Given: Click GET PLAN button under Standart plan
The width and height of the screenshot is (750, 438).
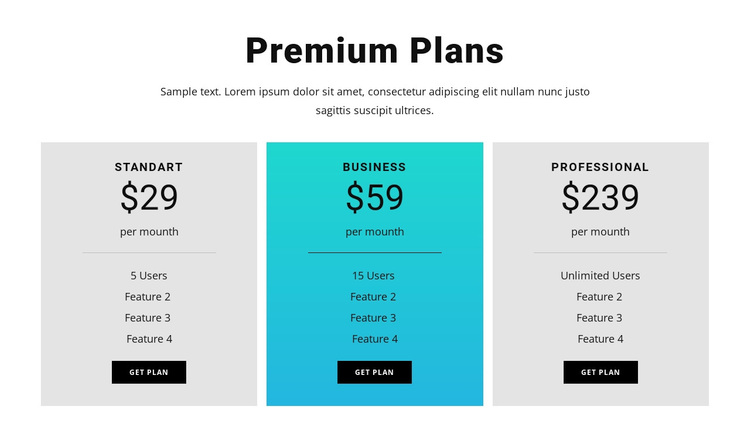Looking at the screenshot, I should coord(149,372).
